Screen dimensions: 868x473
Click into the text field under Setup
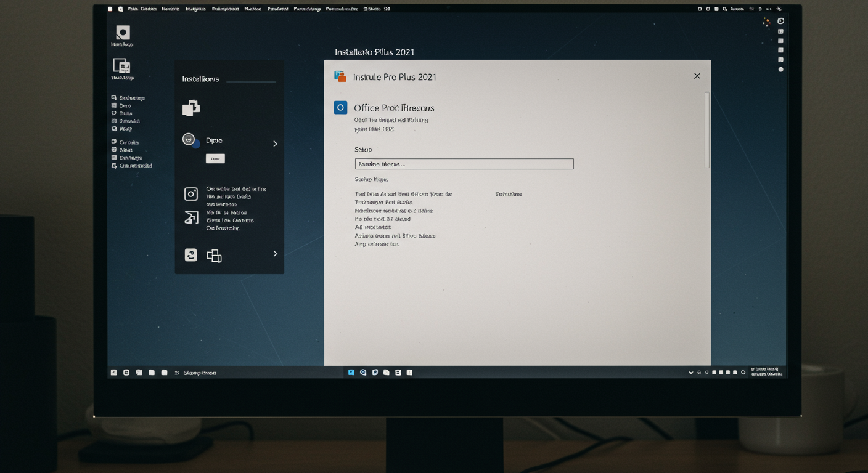[x=464, y=164]
